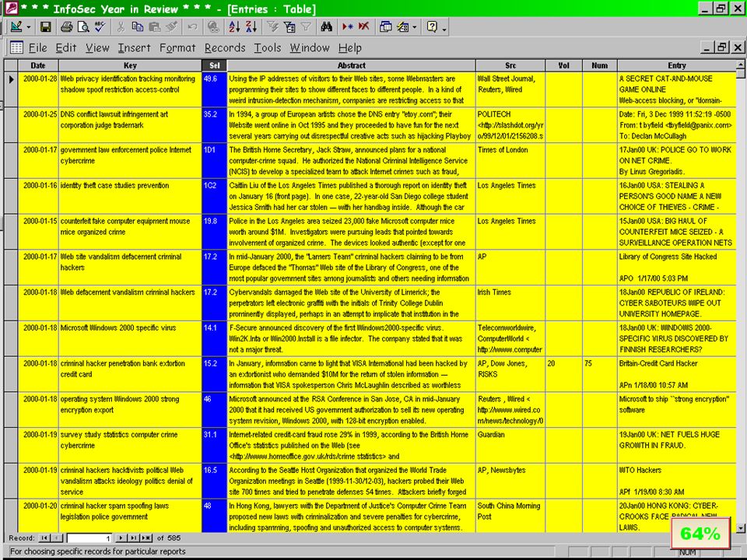Image resolution: width=747 pixels, height=560 pixels.
Task: Click the Cut scissors icon
Action: pos(121,27)
